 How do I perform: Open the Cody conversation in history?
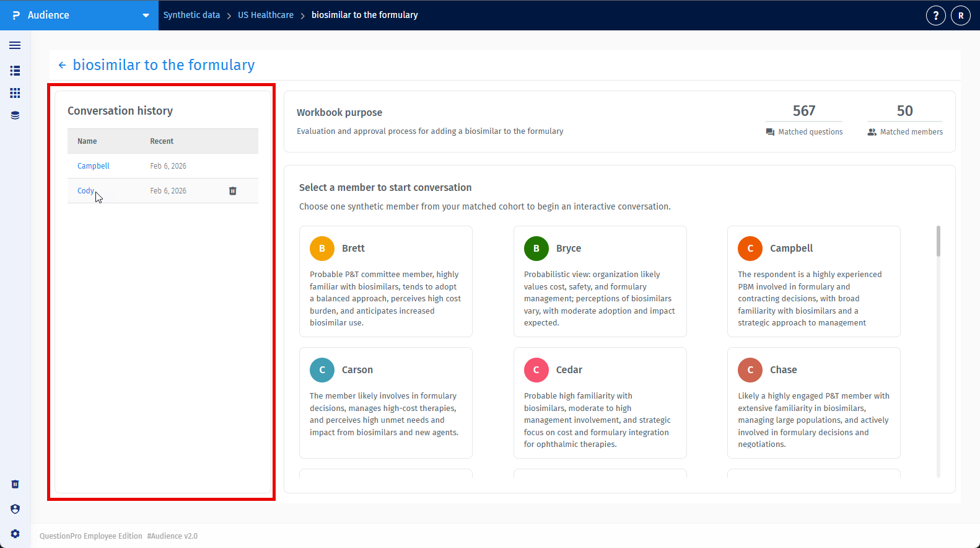[x=85, y=191]
